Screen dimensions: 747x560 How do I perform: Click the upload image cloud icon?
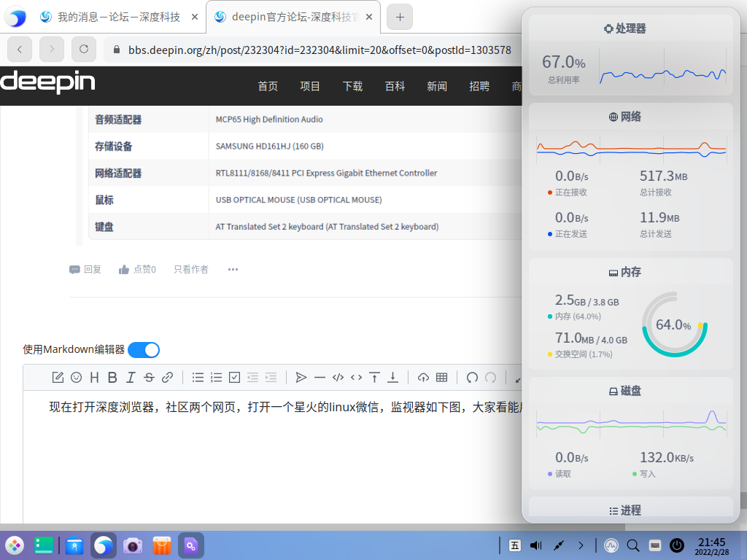pos(423,377)
